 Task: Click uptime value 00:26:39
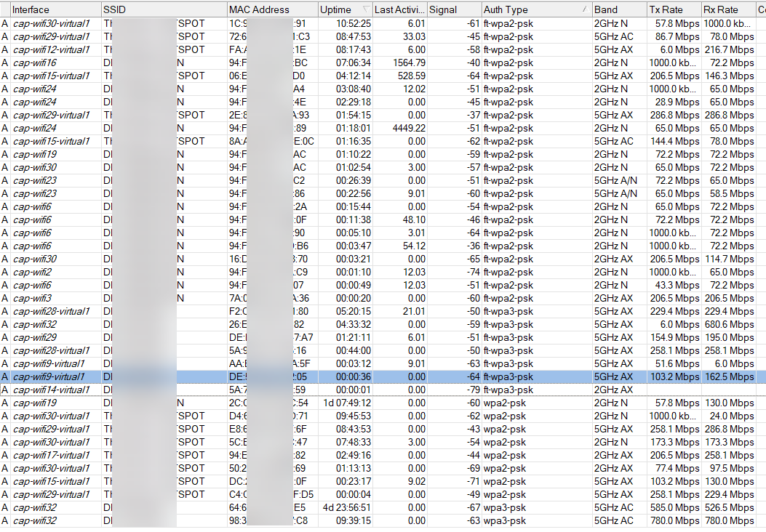tap(354, 180)
